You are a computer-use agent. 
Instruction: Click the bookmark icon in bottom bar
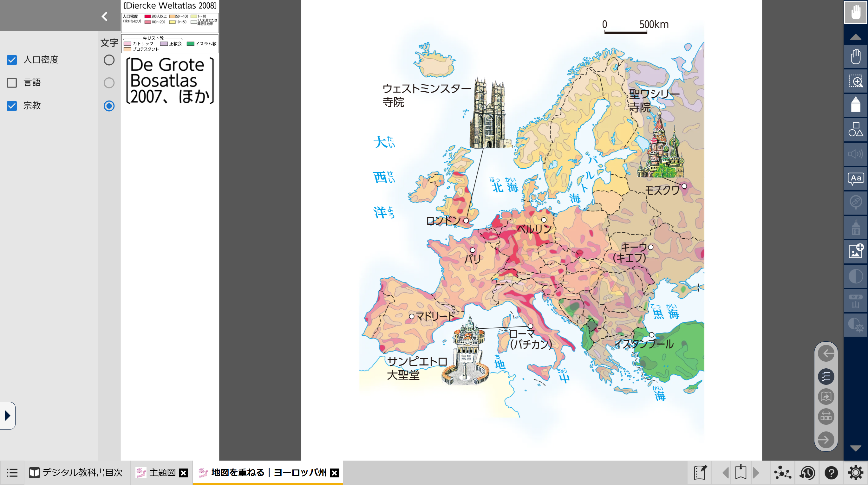click(x=740, y=472)
